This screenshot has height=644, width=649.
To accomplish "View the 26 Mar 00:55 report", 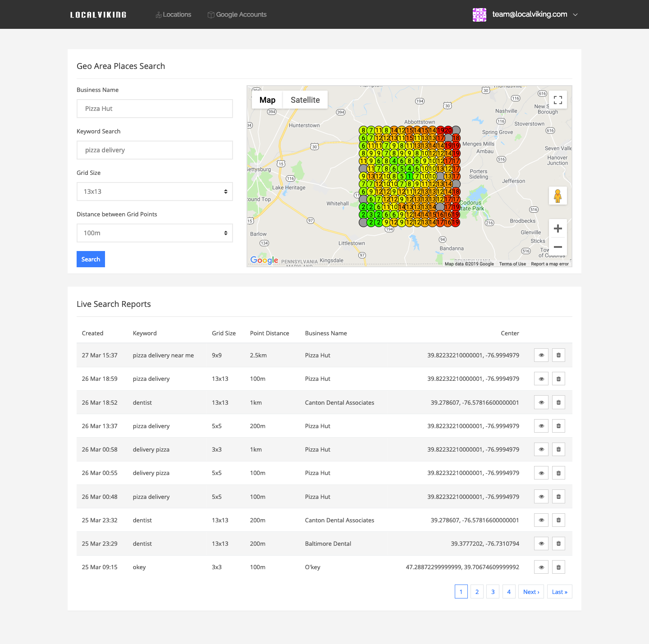I will tap(541, 473).
